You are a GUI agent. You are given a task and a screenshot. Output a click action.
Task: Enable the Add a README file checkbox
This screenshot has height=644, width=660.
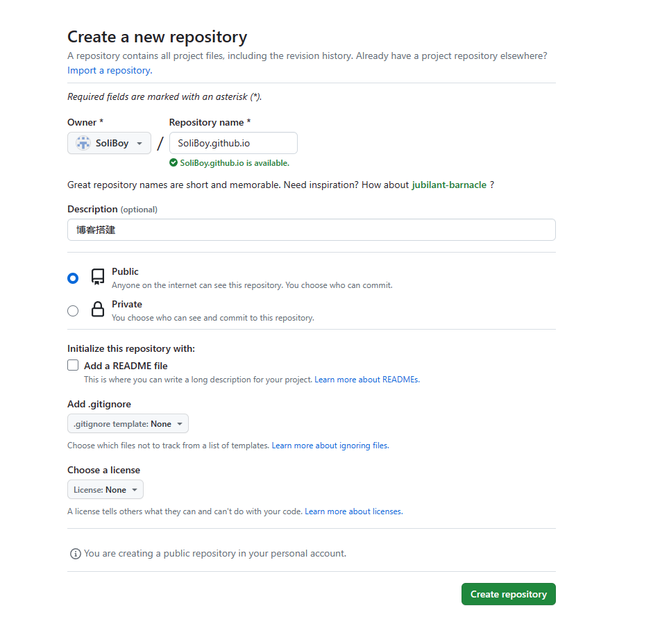point(73,365)
